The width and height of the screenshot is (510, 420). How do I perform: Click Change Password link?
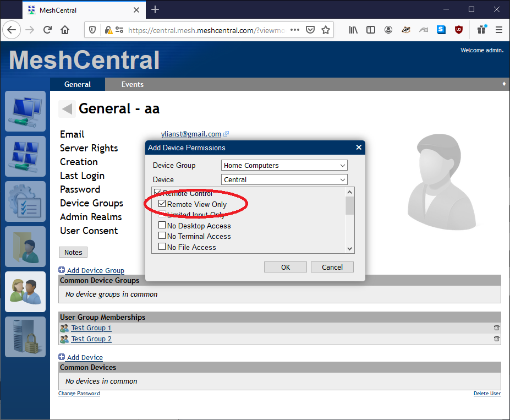79,394
